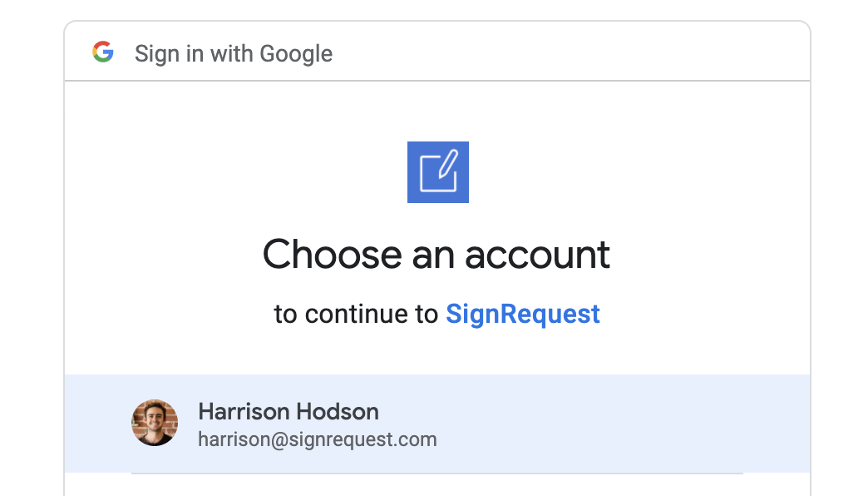Click the "signrequest.com" domain in the email
The image size is (868, 496).
pyautogui.click(x=363, y=439)
